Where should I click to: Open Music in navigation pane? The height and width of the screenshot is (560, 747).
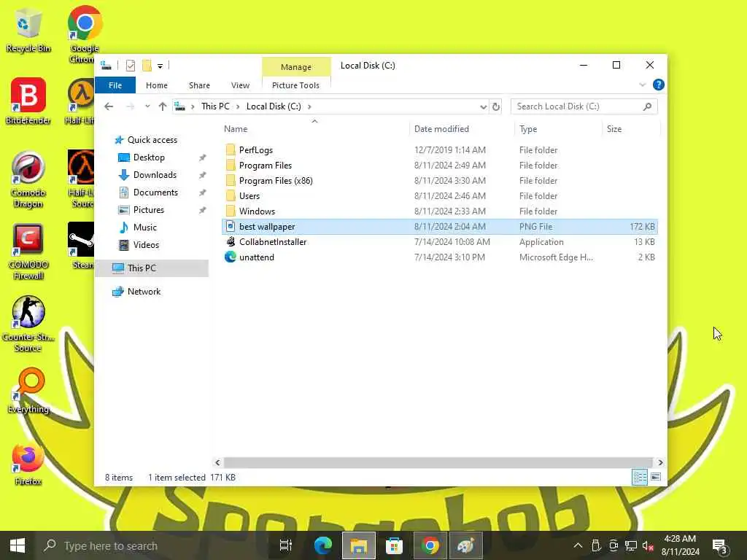point(145,227)
